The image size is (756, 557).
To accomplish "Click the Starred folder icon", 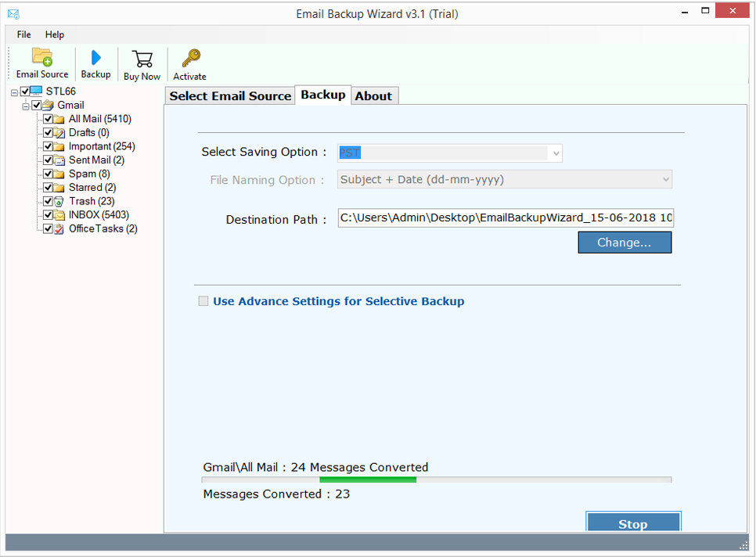I will click(x=59, y=188).
